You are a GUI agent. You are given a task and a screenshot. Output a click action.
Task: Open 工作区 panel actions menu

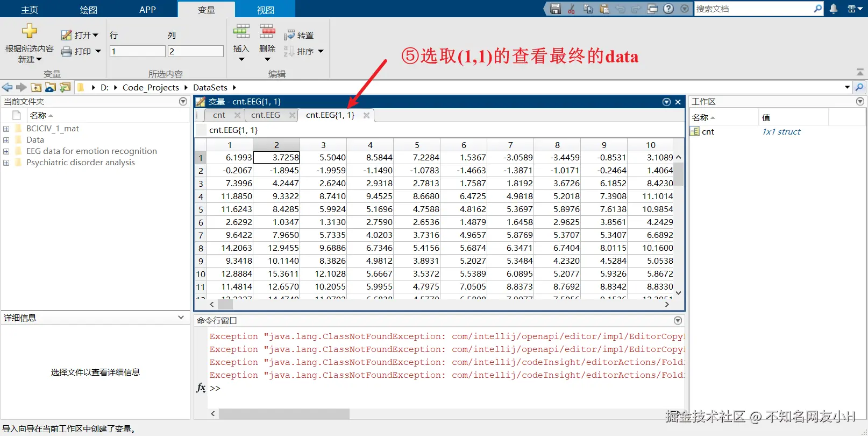(x=860, y=101)
